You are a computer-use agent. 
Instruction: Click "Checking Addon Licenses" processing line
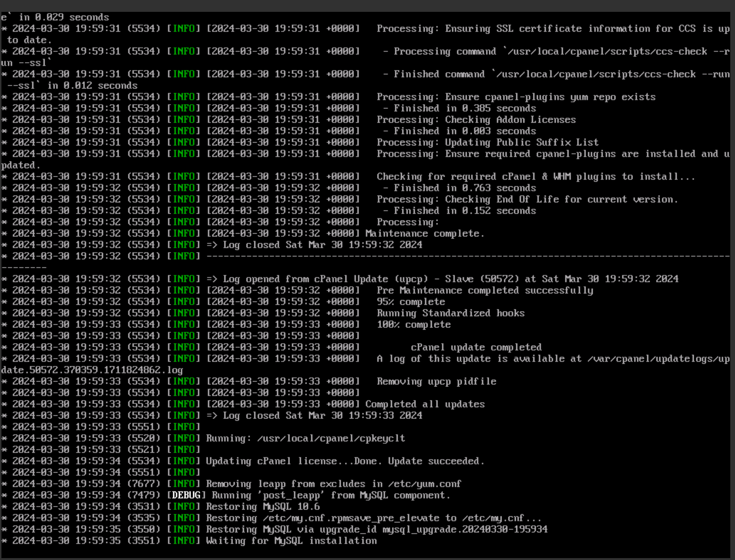(x=511, y=119)
